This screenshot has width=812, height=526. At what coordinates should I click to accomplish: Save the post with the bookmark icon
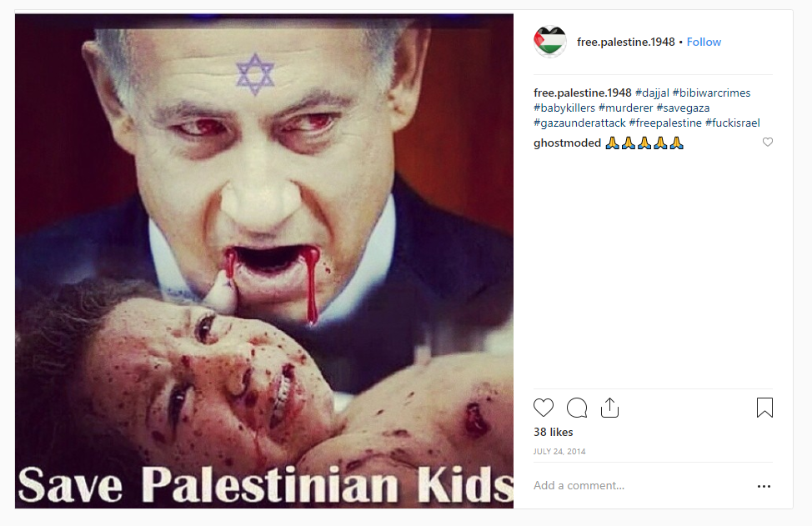pos(764,408)
